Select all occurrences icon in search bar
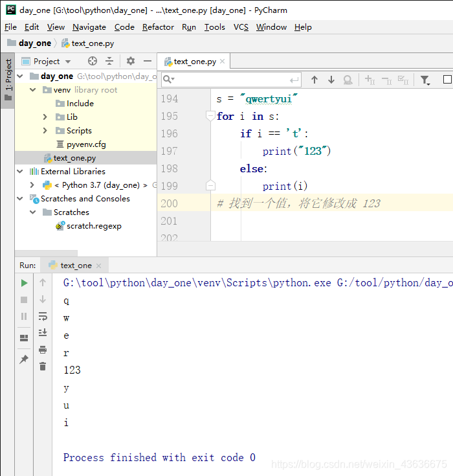Viewport: 453px width, 476px height. tap(403, 80)
